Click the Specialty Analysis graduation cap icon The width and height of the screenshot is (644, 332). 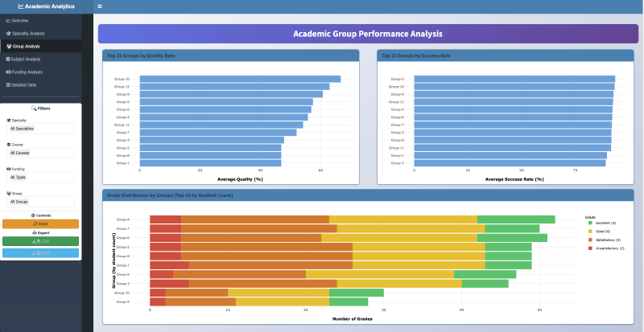pyautogui.click(x=9, y=34)
